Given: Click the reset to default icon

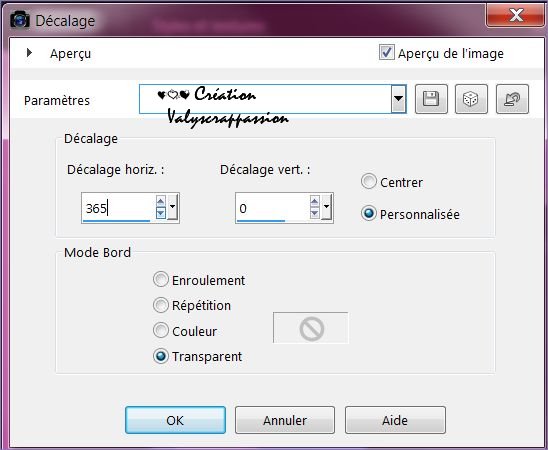Looking at the screenshot, I should click(512, 99).
